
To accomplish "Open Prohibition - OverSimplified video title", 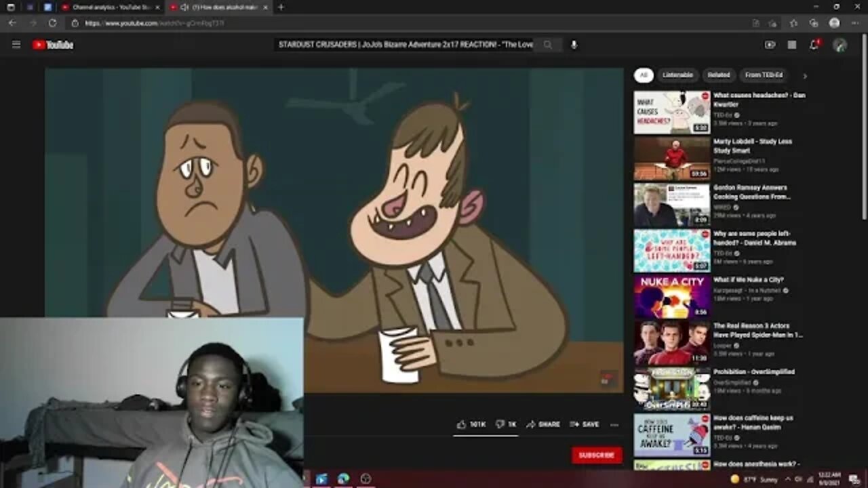I will coord(754,371).
